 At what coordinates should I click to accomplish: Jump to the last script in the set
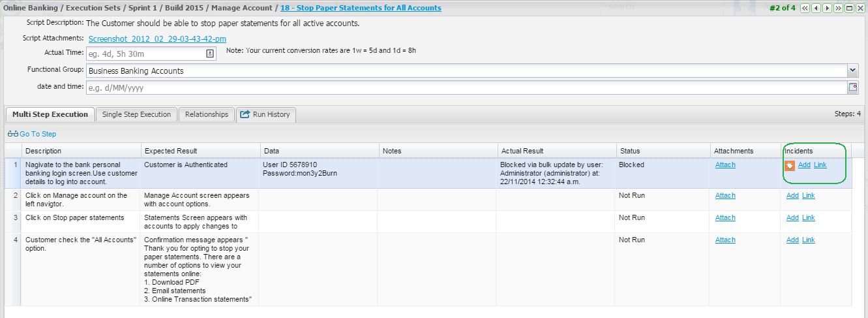pyautogui.click(x=838, y=8)
